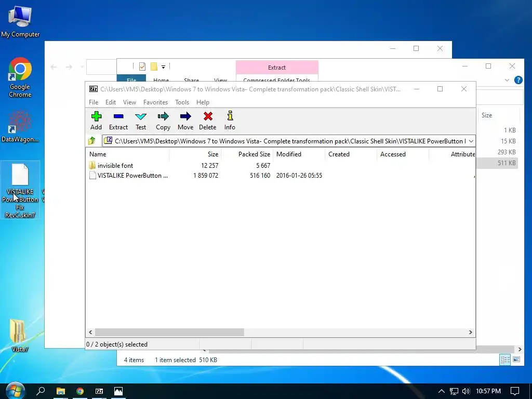
Task: Expand the Explorer ribbon chevron
Action: click(507, 80)
